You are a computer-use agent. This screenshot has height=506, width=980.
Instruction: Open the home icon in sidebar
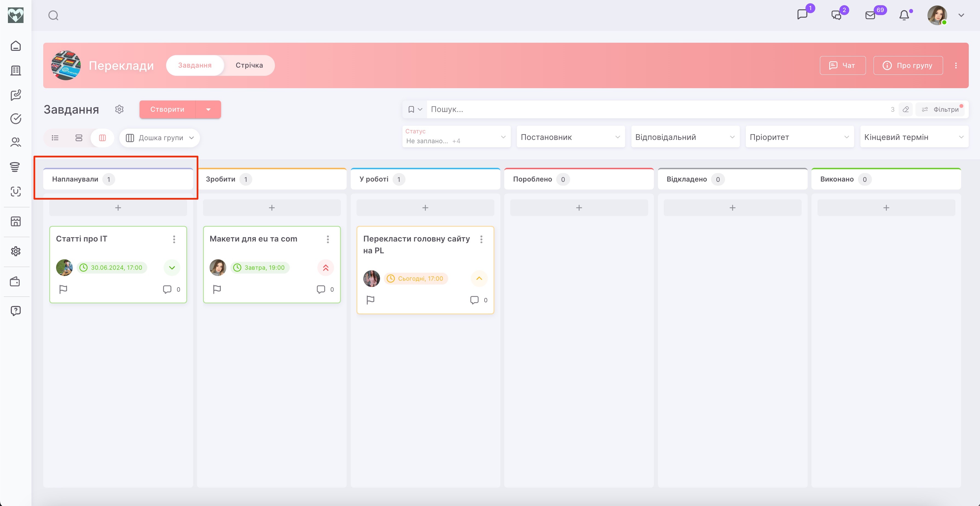tap(16, 46)
